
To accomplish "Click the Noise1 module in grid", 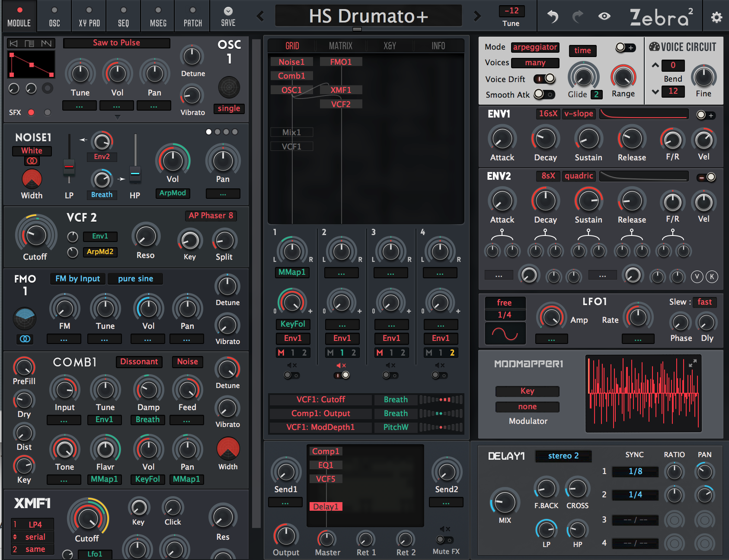I will pos(292,62).
